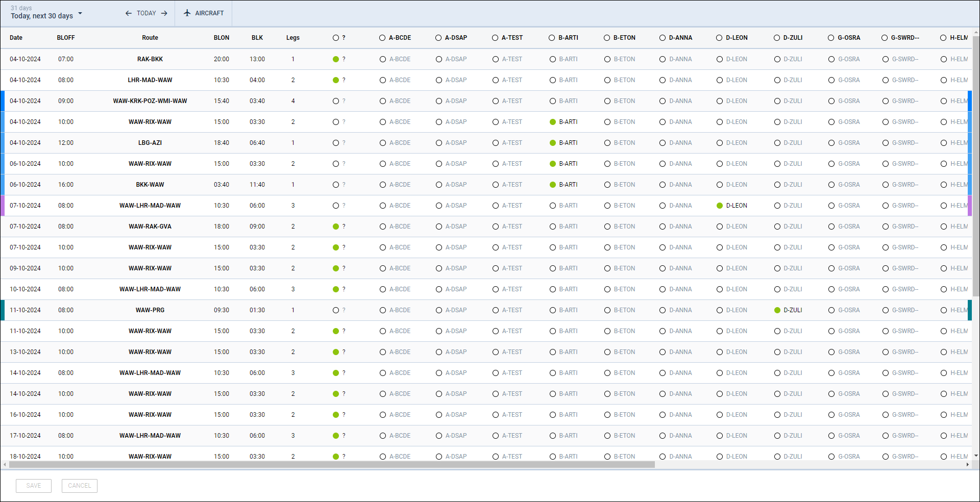The image size is (980, 502).
Task: Click the vertical scrollbar down arrow
Action: 976,456
